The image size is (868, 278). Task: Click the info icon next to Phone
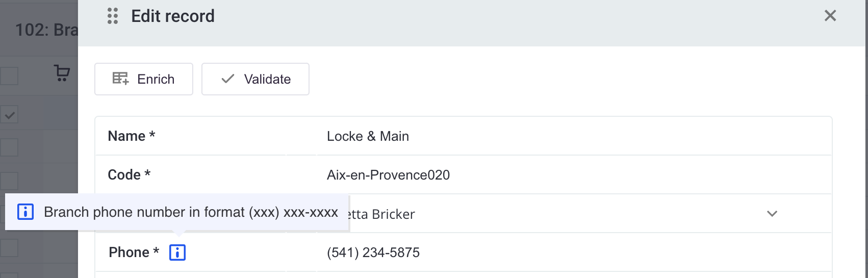[177, 252]
